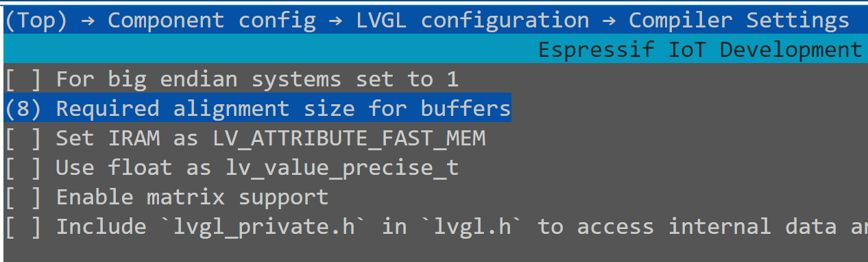Image resolution: width=868 pixels, height=262 pixels.
Task: Select 'Use float as lv_value_precise_t' label
Action: [257, 168]
